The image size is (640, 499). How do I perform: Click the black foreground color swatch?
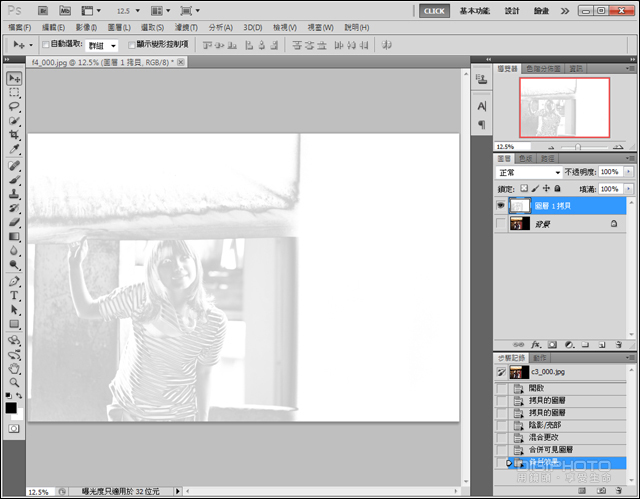coord(11,408)
